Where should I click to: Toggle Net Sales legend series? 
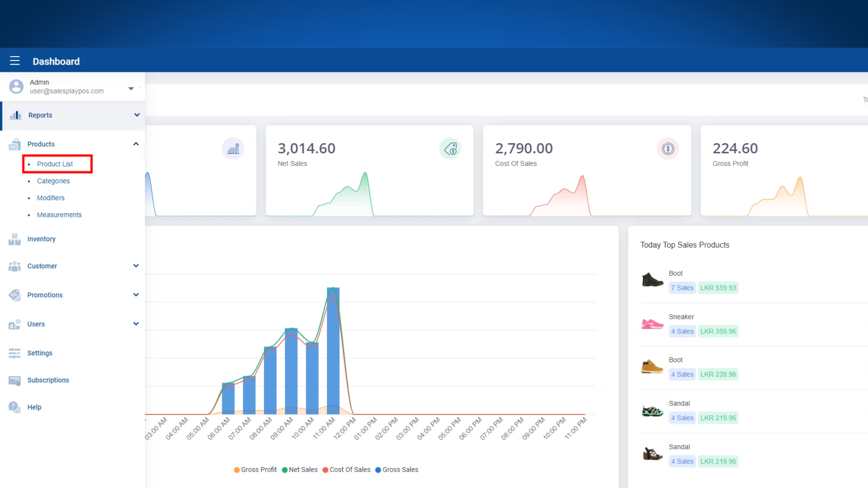click(299, 469)
